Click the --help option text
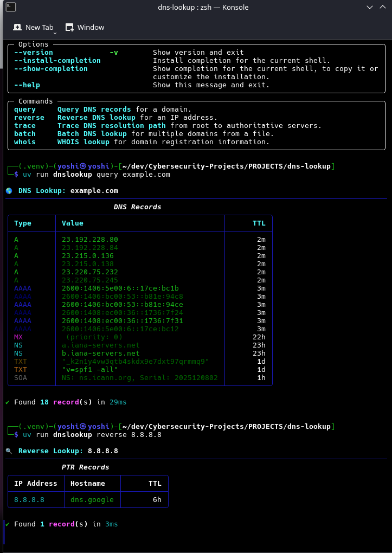The width and height of the screenshot is (392, 553). [x=27, y=85]
